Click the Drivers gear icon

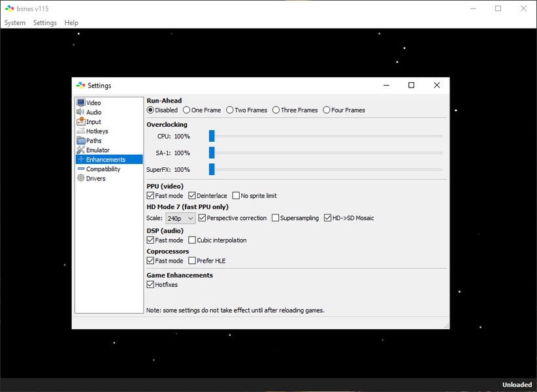[x=81, y=178]
